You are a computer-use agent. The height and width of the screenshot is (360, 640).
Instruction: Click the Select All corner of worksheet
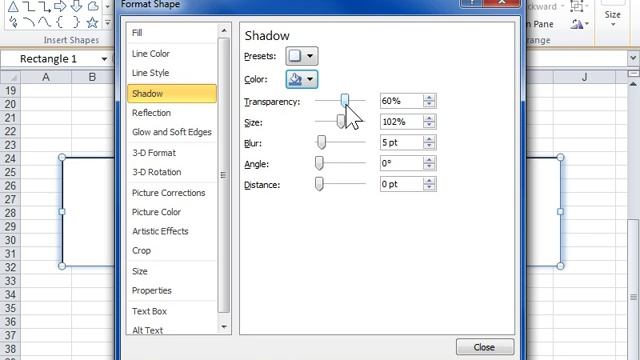[x=10, y=77]
